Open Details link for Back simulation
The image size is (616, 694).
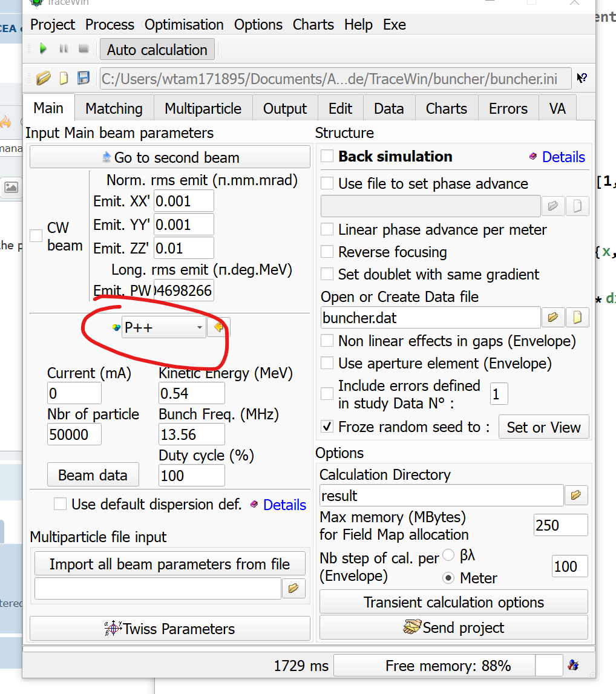[x=563, y=157]
